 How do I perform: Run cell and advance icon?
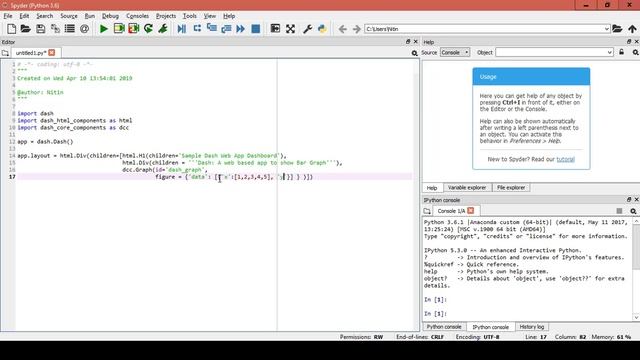[x=133, y=29]
